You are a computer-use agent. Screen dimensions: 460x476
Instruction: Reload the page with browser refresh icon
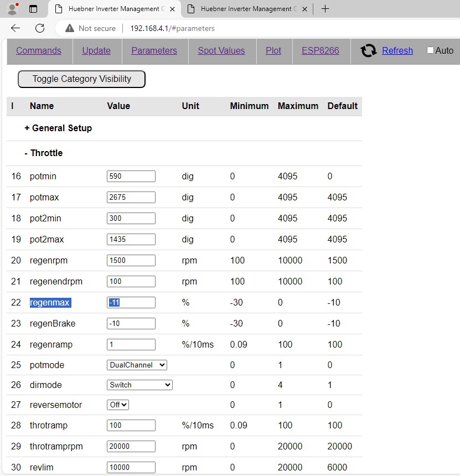click(40, 28)
